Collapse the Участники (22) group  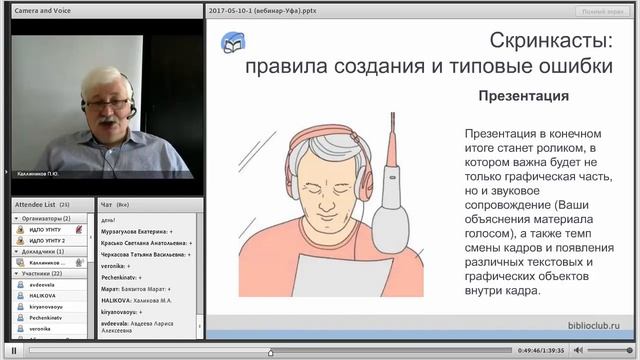pos(16,273)
